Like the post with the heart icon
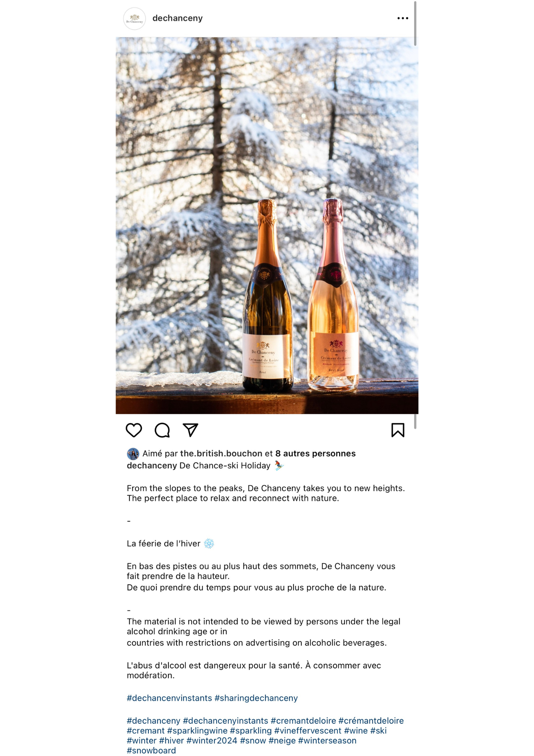The image size is (534, 756). 134,430
